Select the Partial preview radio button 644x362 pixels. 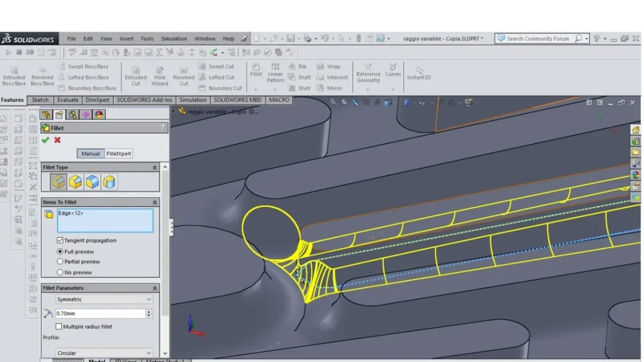61,262
